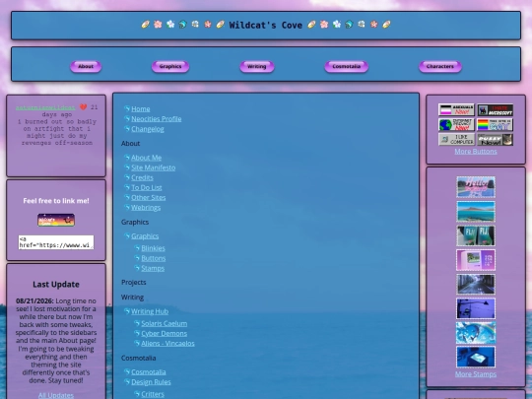Click the Last Update heading
Screen dimensions: 532x399
56,285
